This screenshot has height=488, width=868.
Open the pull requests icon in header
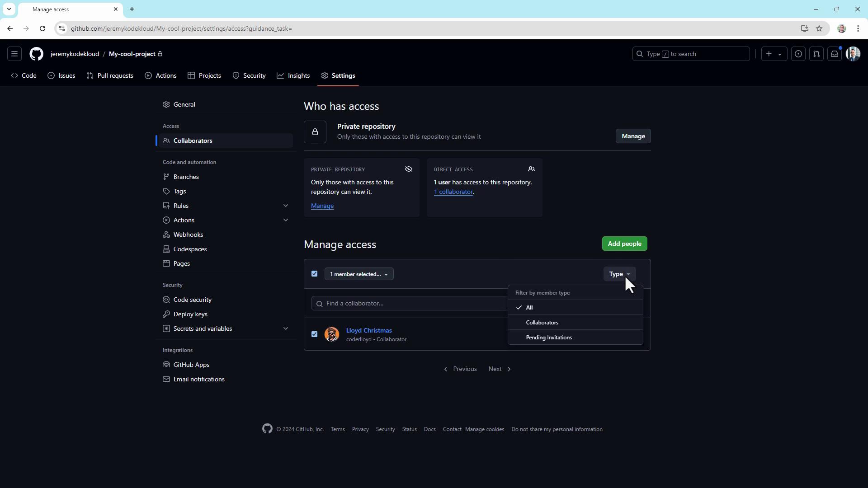tap(816, 54)
